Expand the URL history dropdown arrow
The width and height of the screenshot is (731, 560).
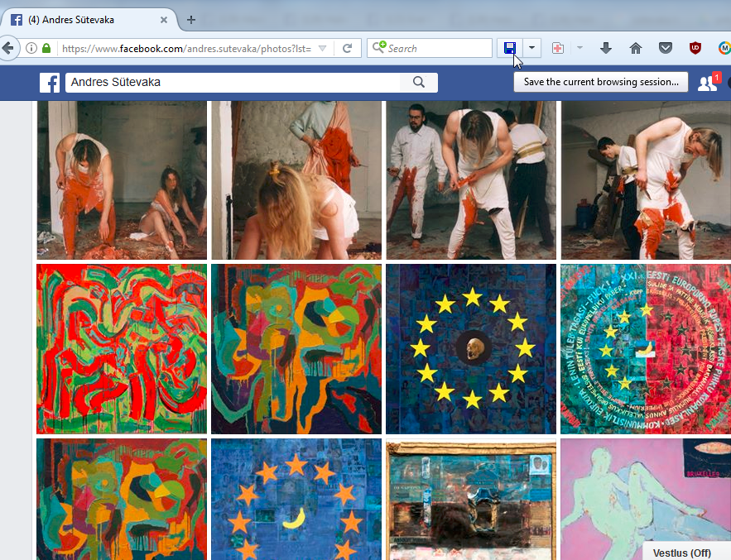pyautogui.click(x=322, y=48)
